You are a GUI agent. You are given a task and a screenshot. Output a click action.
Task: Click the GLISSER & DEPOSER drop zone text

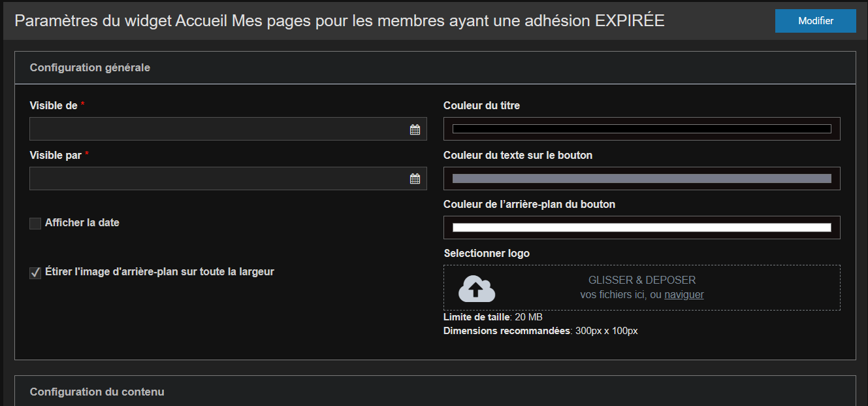pos(641,280)
